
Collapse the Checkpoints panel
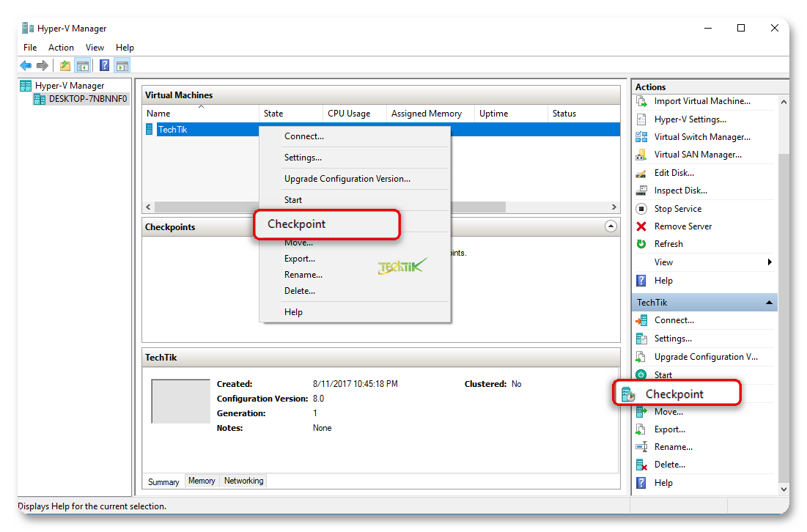[611, 227]
